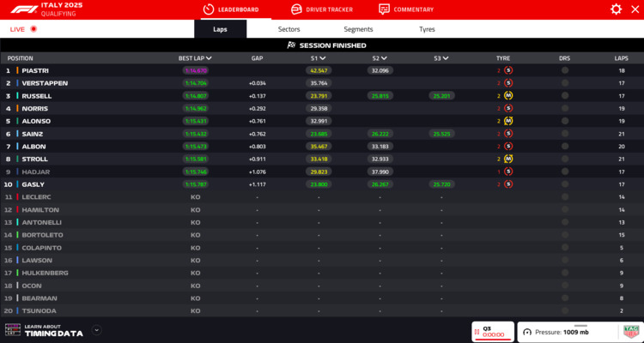Click Norris's soft tyre icon
The image size is (644, 343).
[508, 109]
